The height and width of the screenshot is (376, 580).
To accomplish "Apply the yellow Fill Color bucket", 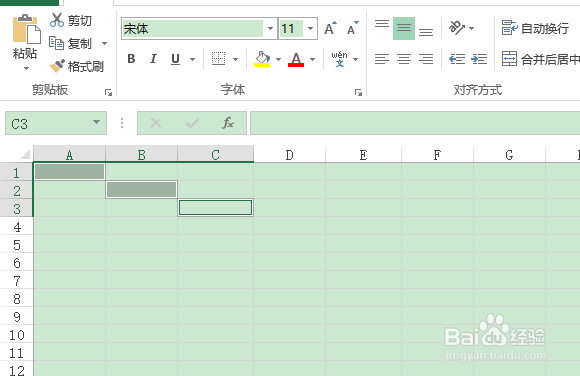I will (262, 59).
